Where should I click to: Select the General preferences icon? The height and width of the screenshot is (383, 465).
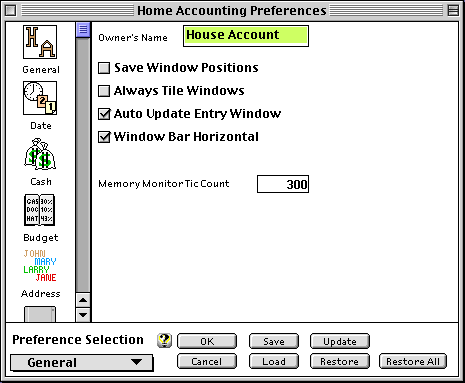click(x=40, y=42)
